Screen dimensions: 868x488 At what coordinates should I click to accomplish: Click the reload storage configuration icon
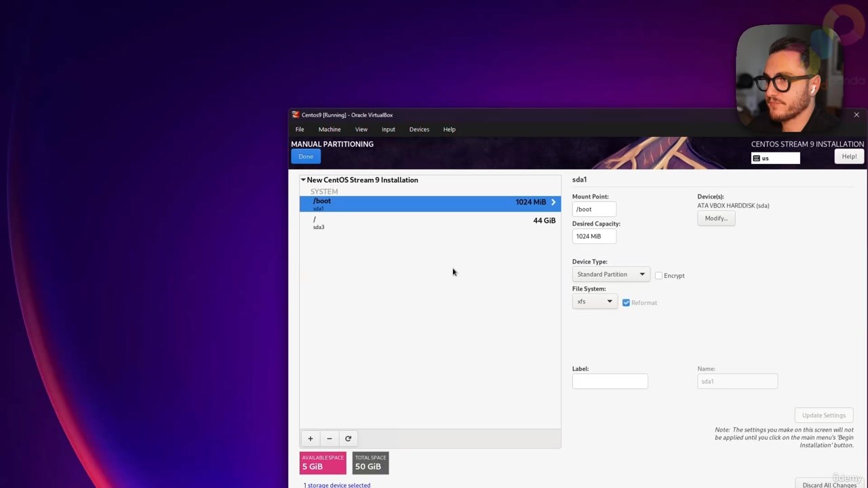pyautogui.click(x=349, y=439)
